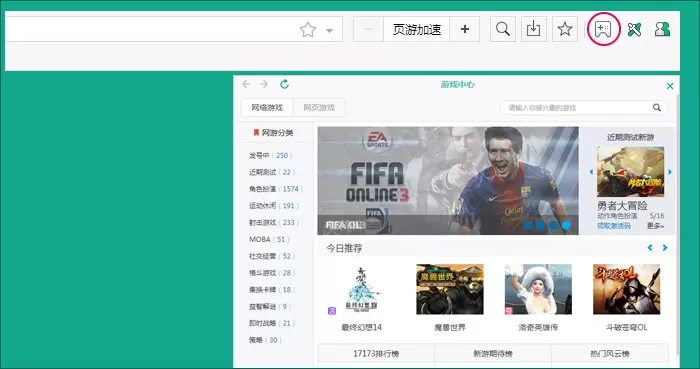Select the 角色扮演 (1574) category

tap(275, 189)
